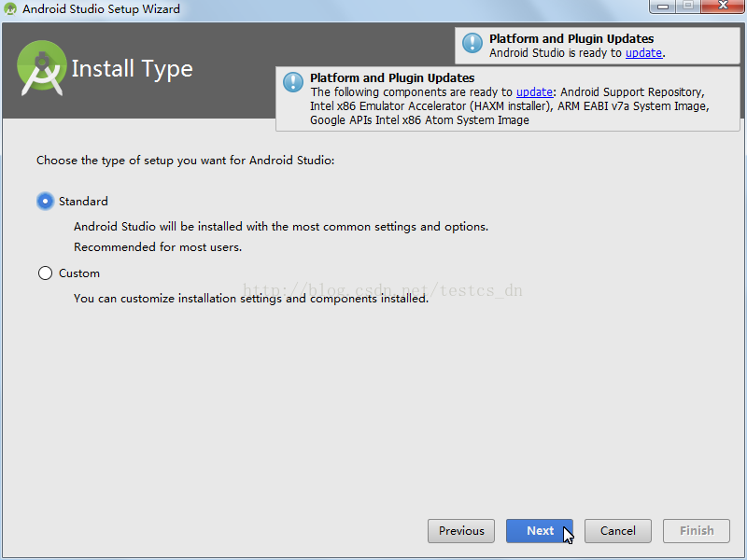747x560 pixels.
Task: Open the update link for Android Studio
Action: click(643, 53)
